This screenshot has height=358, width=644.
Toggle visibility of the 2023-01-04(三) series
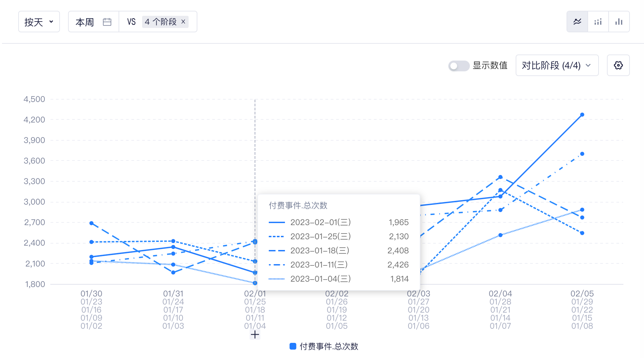click(x=320, y=279)
